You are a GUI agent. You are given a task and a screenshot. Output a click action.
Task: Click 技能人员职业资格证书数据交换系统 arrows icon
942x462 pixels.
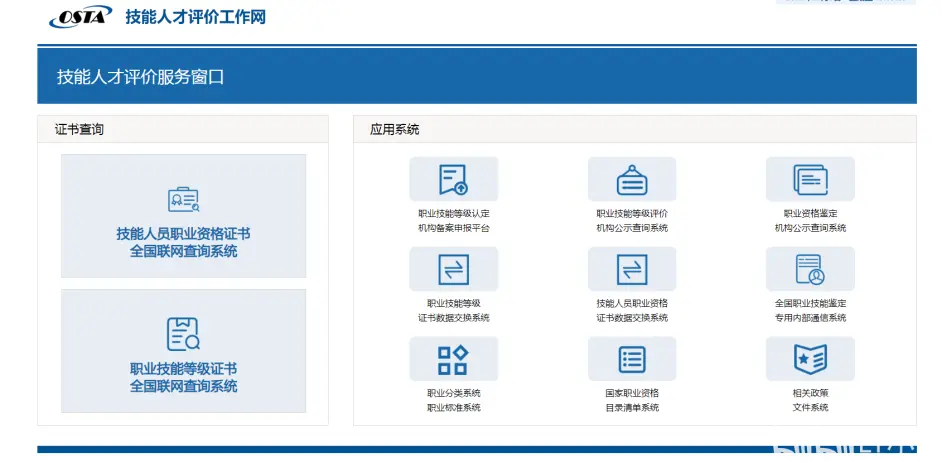click(x=631, y=269)
